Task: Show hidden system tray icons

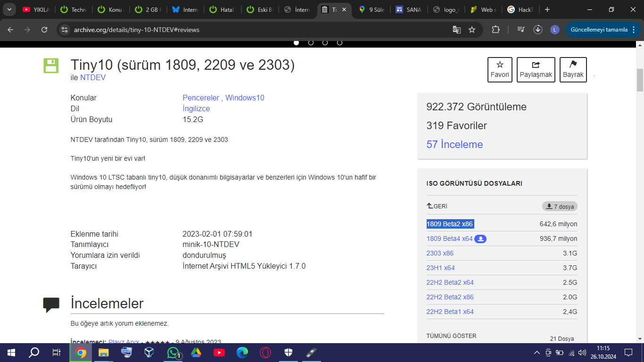Action: click(537, 353)
